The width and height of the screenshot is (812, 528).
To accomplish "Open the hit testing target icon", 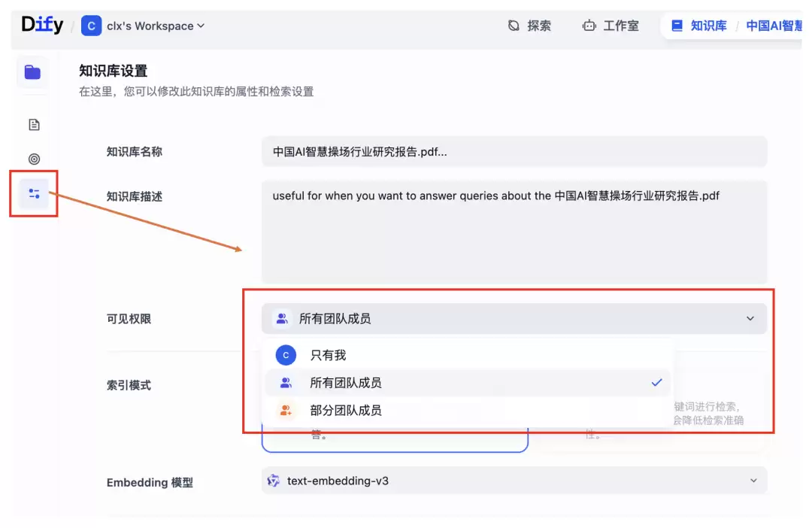I will 34,159.
